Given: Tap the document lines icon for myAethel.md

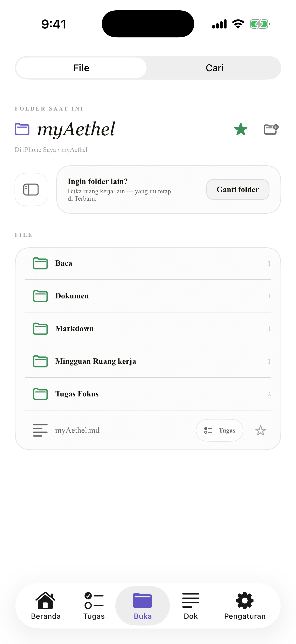Looking at the screenshot, I should [x=40, y=430].
